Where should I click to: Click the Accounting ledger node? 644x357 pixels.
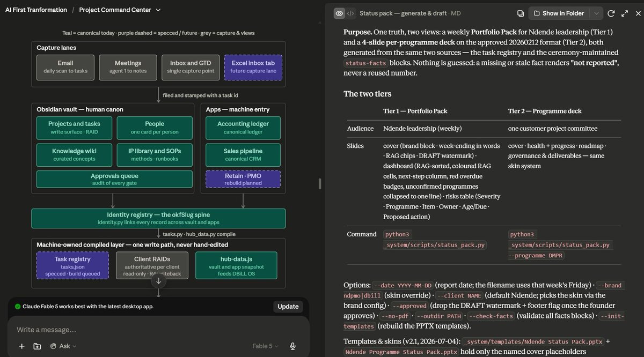point(243,128)
